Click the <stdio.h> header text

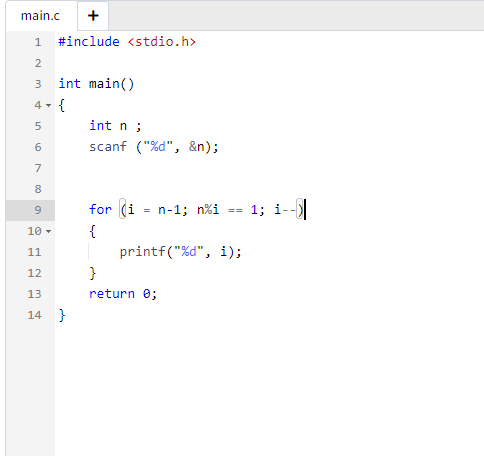[x=162, y=42]
